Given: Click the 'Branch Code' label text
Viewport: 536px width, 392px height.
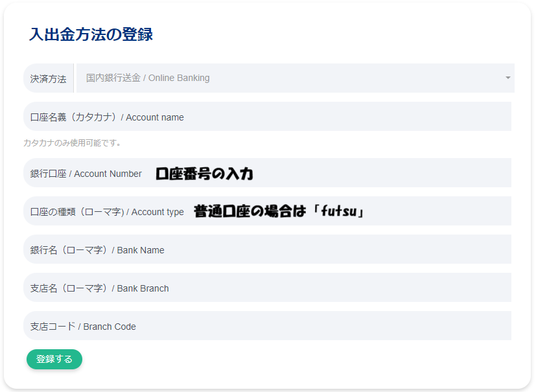Looking at the screenshot, I should [x=110, y=327].
